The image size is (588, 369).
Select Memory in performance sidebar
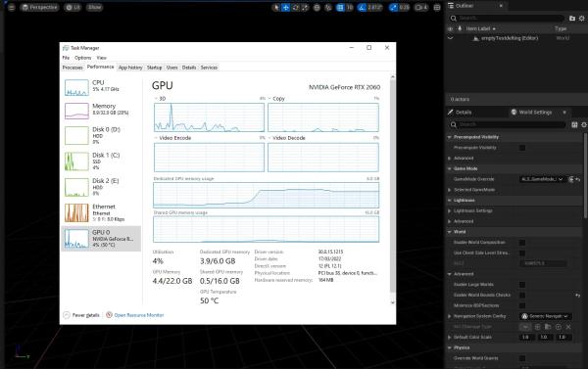pos(101,111)
